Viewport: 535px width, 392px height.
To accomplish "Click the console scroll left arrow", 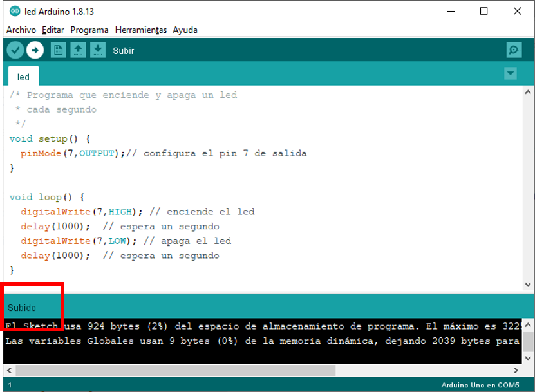I will (x=8, y=371).
